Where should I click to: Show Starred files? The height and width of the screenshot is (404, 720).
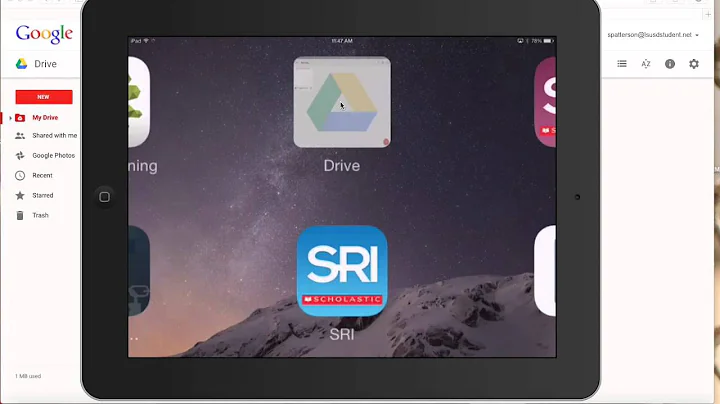43,195
